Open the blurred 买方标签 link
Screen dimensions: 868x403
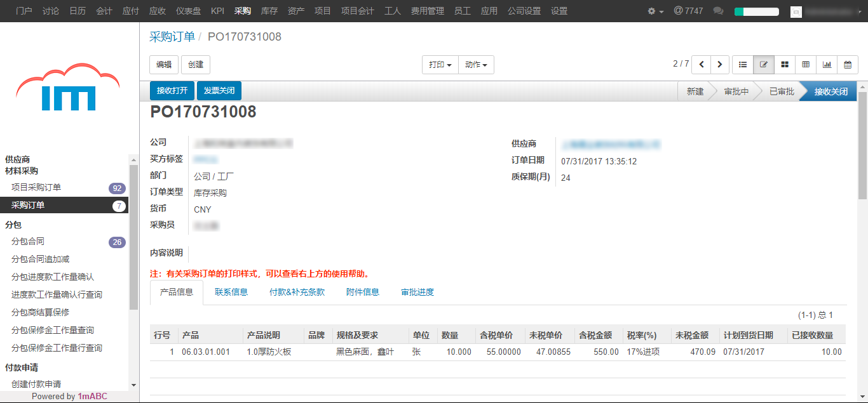pos(205,159)
